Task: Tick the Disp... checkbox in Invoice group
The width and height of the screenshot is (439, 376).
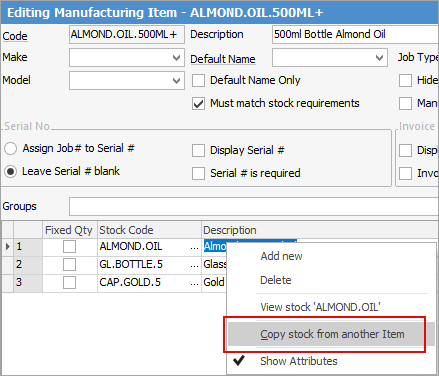Action: [x=405, y=150]
